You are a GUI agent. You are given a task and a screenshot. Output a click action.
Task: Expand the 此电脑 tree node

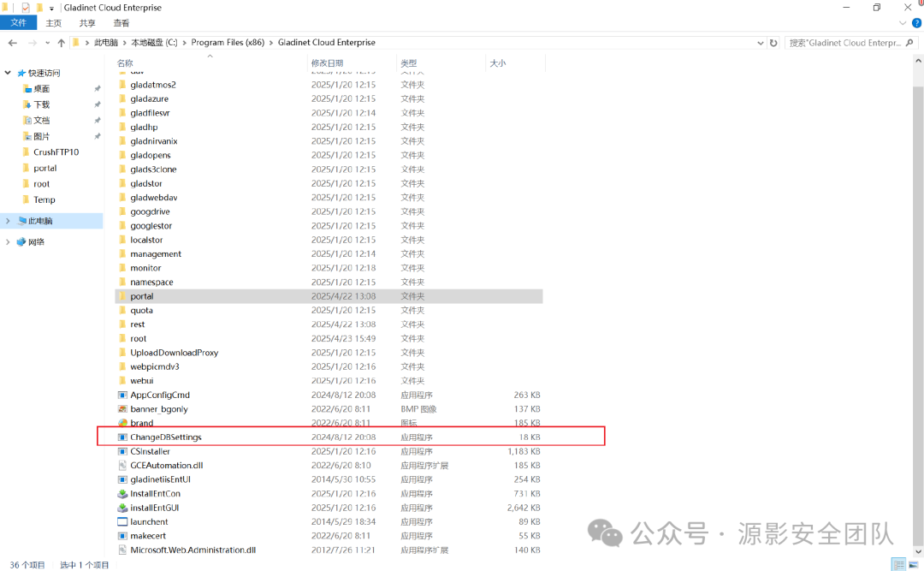8,221
